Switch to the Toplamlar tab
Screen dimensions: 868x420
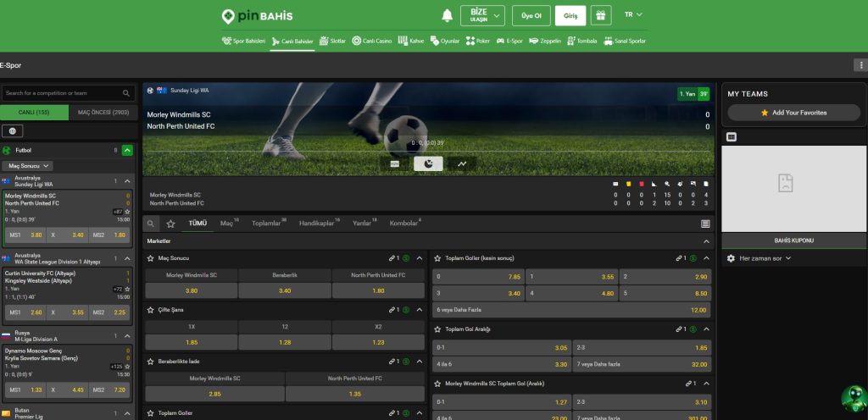[x=268, y=224]
